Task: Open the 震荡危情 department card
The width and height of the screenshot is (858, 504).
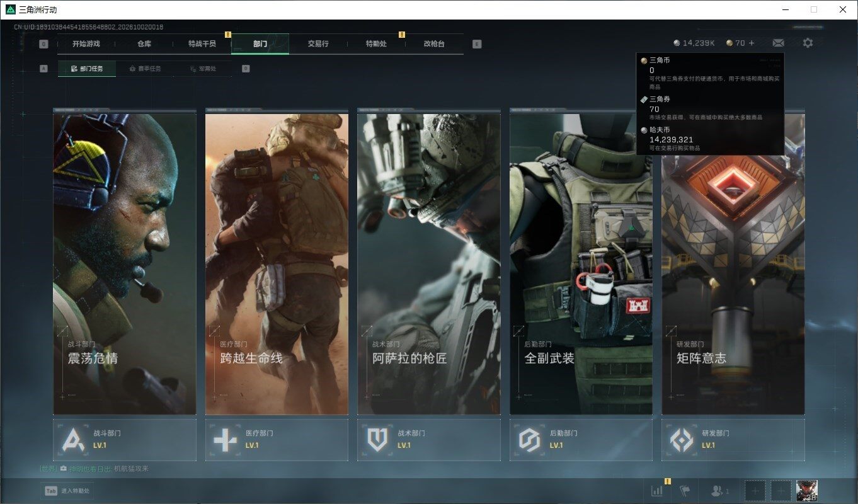Action: (x=125, y=261)
